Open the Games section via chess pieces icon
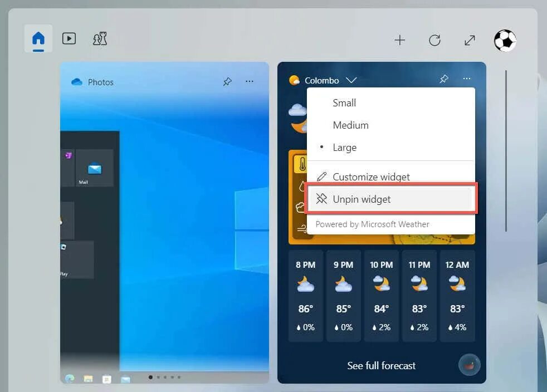Viewport: 547px width, 392px height. point(100,38)
